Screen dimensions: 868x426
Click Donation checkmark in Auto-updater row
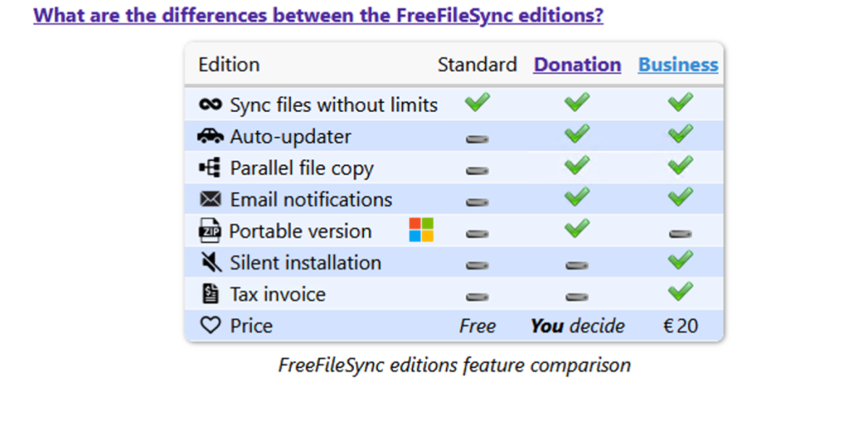click(x=577, y=133)
